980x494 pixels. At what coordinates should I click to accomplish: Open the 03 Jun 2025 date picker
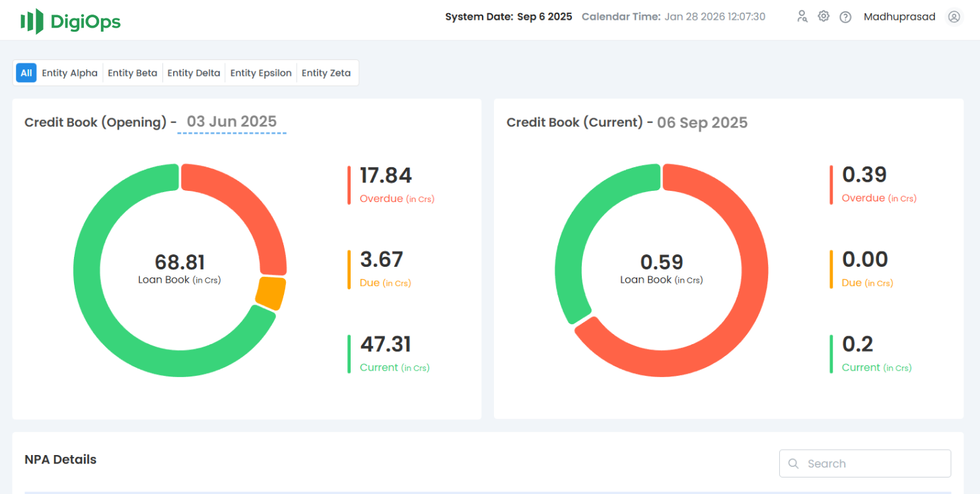231,122
